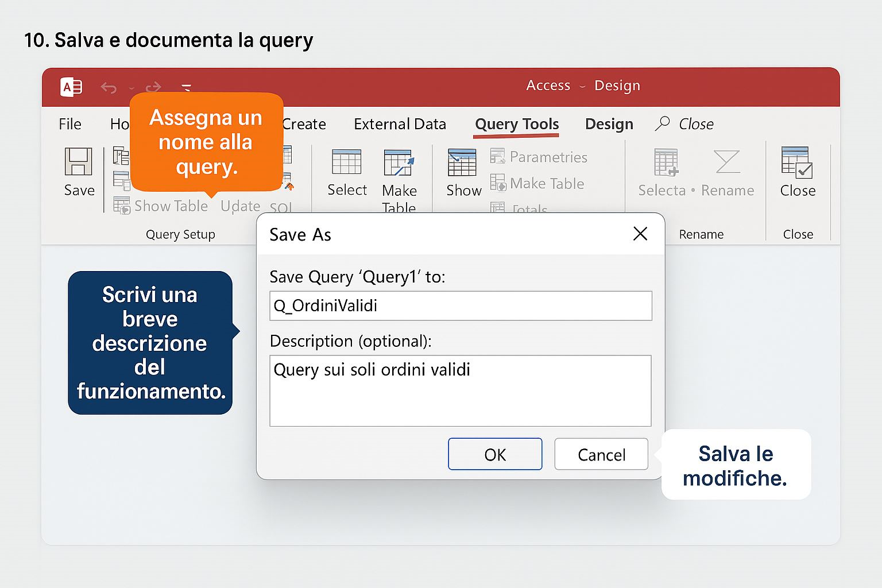The height and width of the screenshot is (588, 882).
Task: Open the Query Tools tab
Action: click(x=517, y=124)
